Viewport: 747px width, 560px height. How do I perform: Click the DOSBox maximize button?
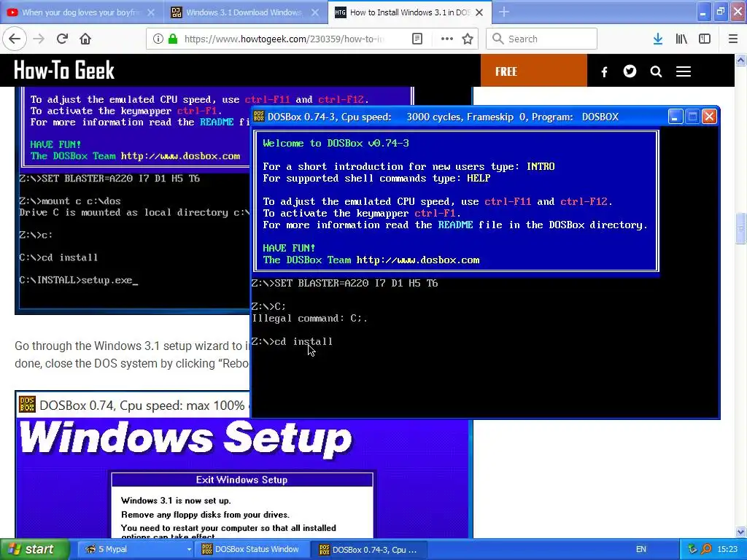point(693,117)
